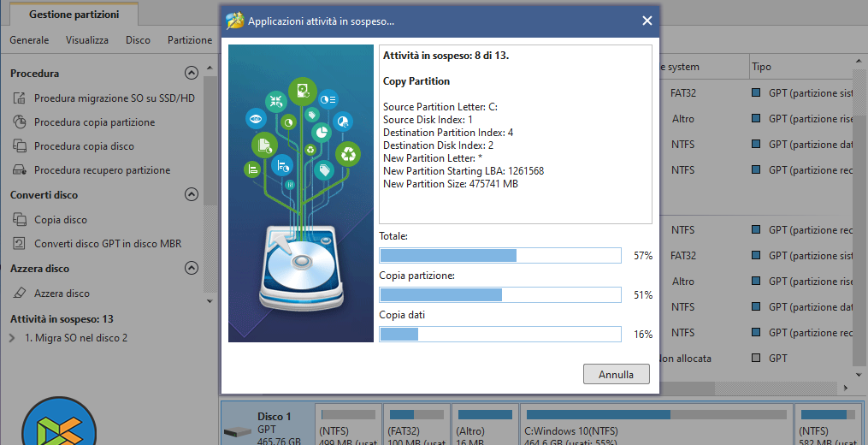Click the Tipo column header
Screen dimensions: 868x445
pyautogui.click(x=762, y=67)
